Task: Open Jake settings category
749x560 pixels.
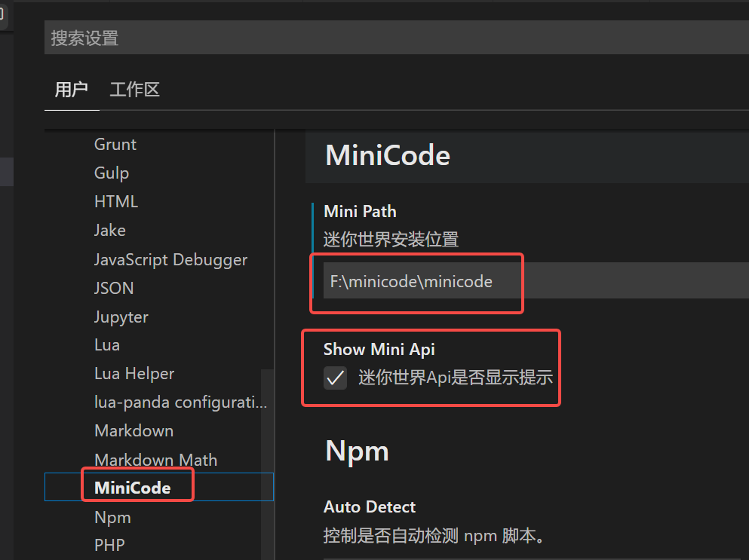Action: click(x=110, y=230)
